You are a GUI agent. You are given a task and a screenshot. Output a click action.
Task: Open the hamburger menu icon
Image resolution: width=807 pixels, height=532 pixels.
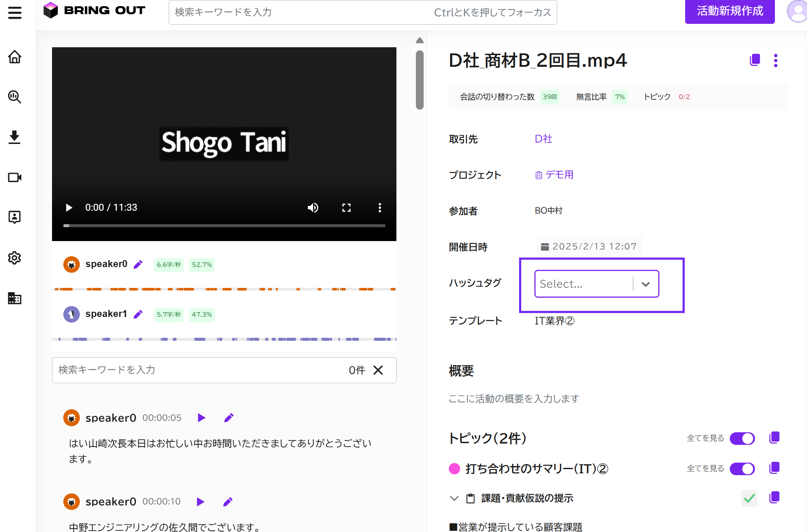coord(15,13)
